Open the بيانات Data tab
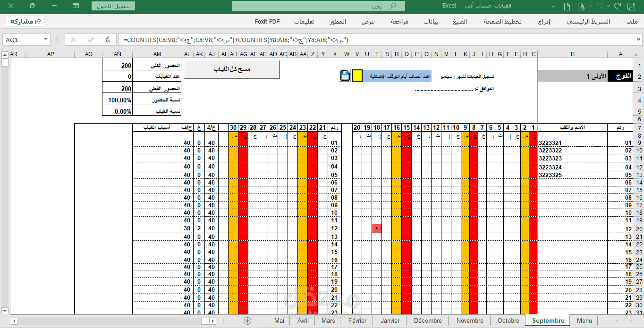 pyautogui.click(x=431, y=22)
